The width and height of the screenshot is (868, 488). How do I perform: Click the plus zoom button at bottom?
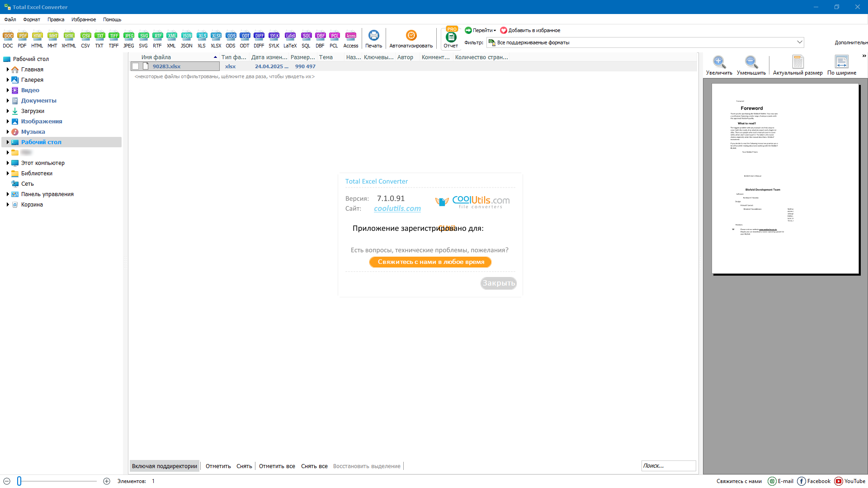click(x=107, y=481)
